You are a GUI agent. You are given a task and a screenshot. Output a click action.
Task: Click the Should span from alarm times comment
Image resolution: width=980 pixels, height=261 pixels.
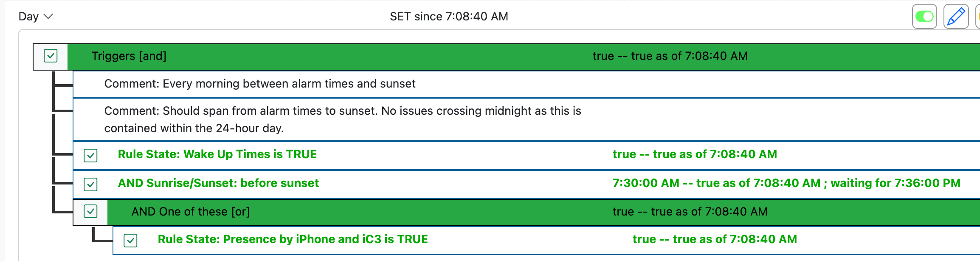tap(343, 119)
